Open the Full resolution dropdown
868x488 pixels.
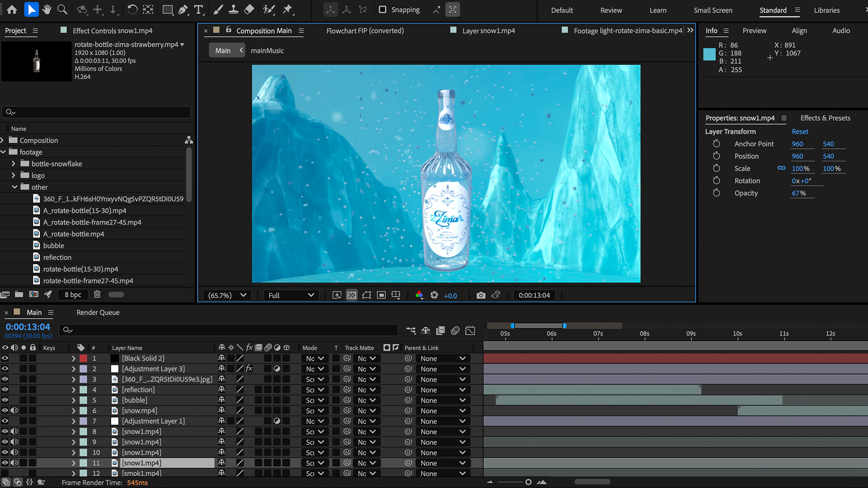click(x=291, y=295)
